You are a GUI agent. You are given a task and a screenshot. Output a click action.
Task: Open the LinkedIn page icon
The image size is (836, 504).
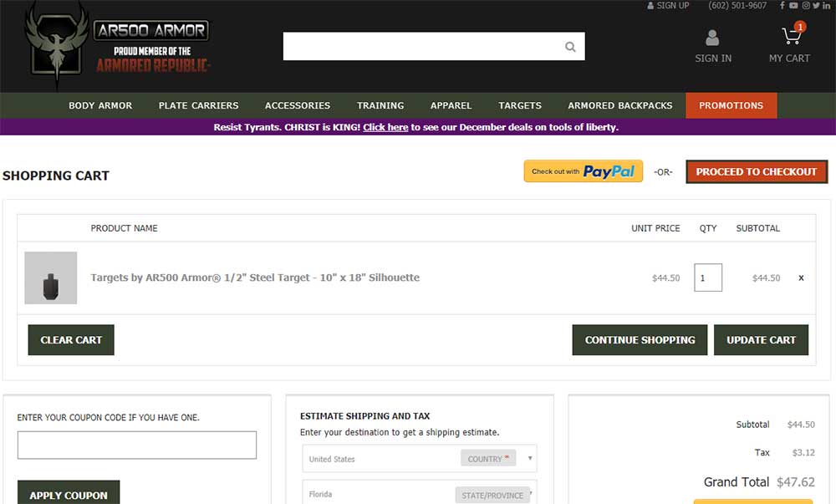[x=827, y=6]
